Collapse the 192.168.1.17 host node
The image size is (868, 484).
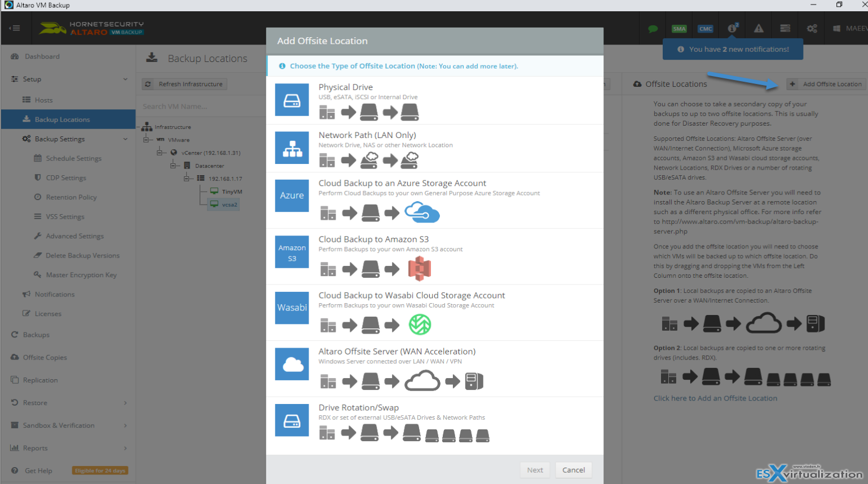pyautogui.click(x=187, y=179)
